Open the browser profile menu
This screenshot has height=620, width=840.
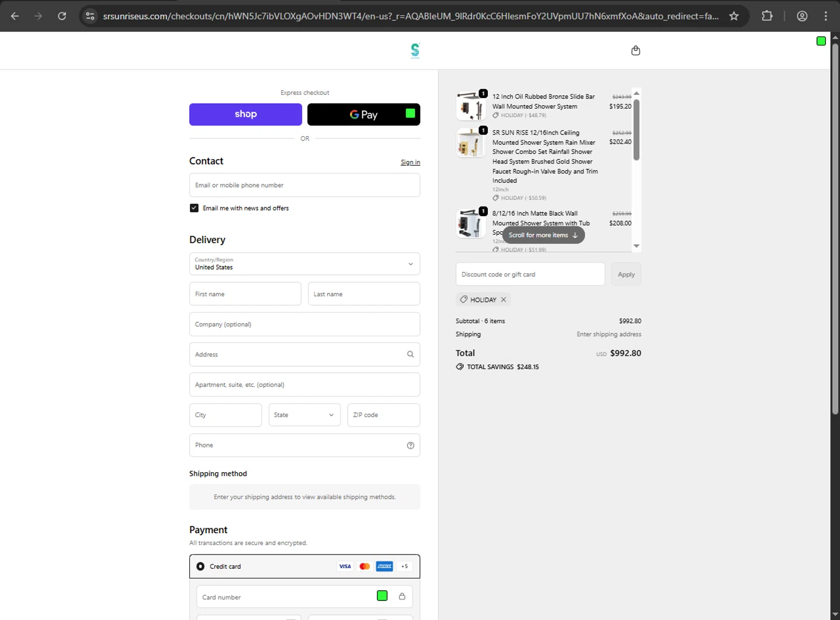coord(802,16)
